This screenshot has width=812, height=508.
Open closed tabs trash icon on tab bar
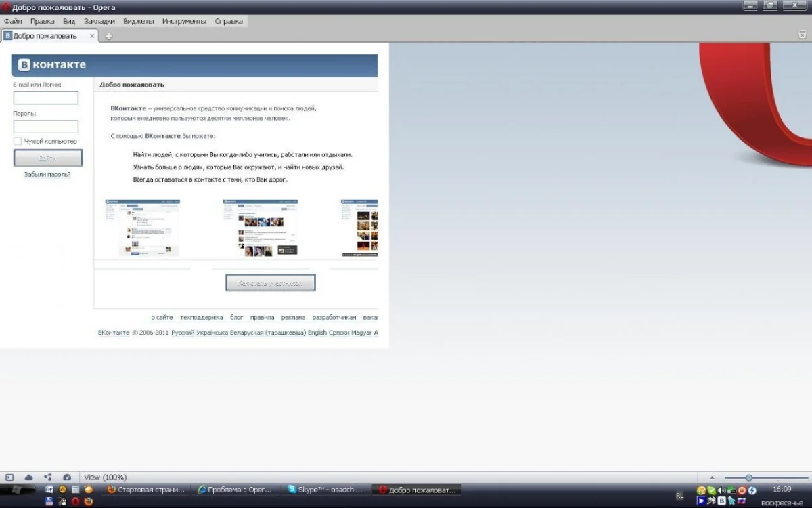coord(802,35)
